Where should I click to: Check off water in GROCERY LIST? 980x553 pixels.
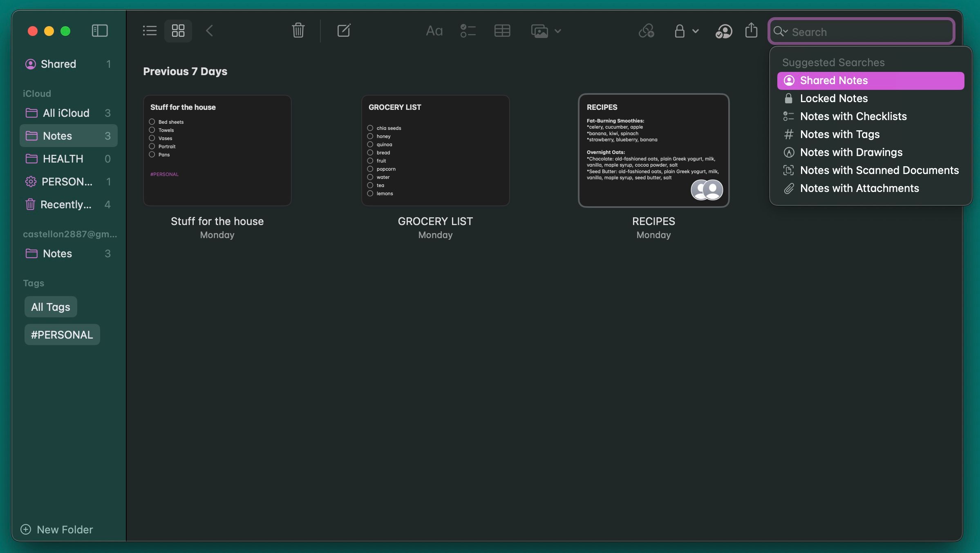[370, 177]
